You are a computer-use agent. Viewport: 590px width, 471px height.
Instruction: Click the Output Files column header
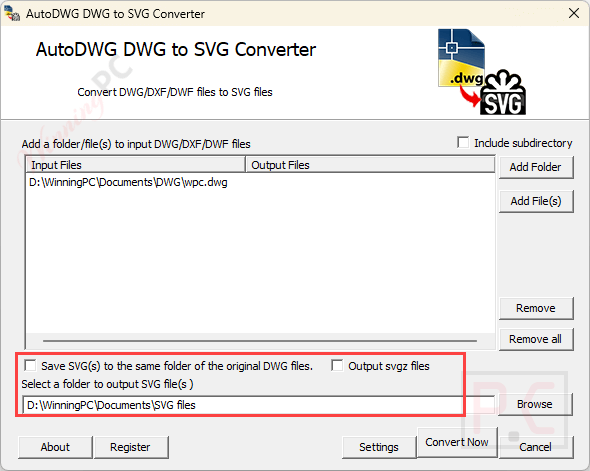point(370,165)
